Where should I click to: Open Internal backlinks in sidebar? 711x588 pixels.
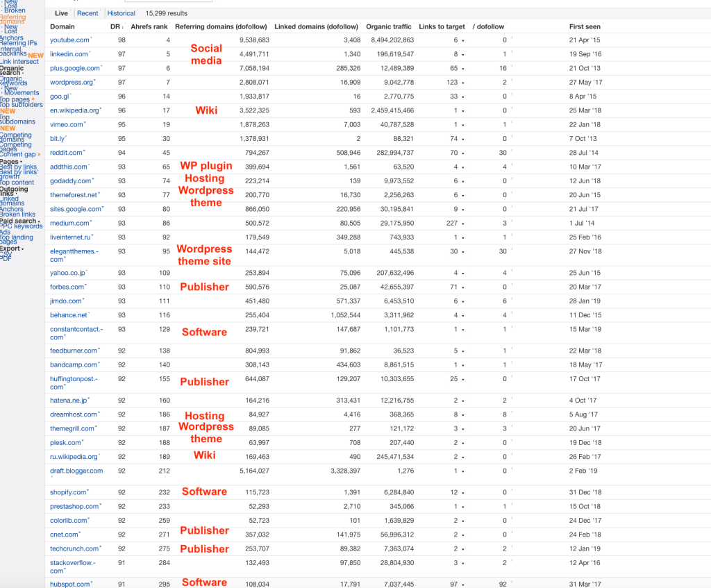point(14,51)
